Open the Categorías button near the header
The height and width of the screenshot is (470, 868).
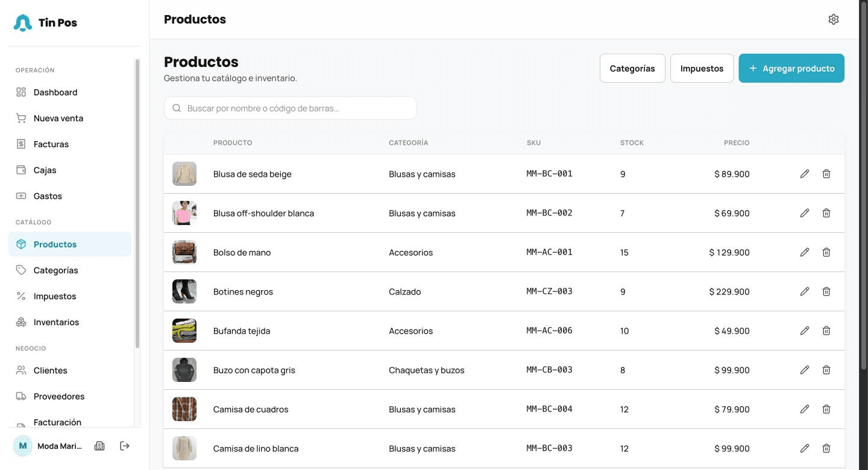[x=632, y=68]
